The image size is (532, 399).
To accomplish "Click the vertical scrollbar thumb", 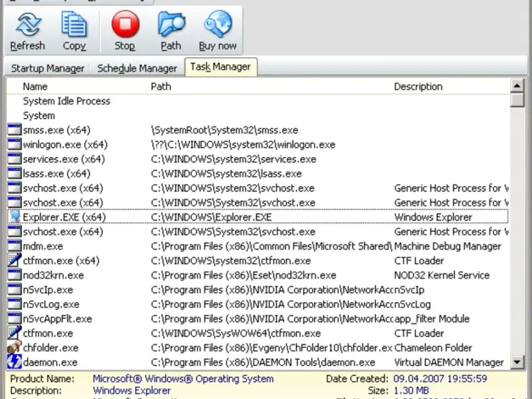I will click(x=517, y=100).
